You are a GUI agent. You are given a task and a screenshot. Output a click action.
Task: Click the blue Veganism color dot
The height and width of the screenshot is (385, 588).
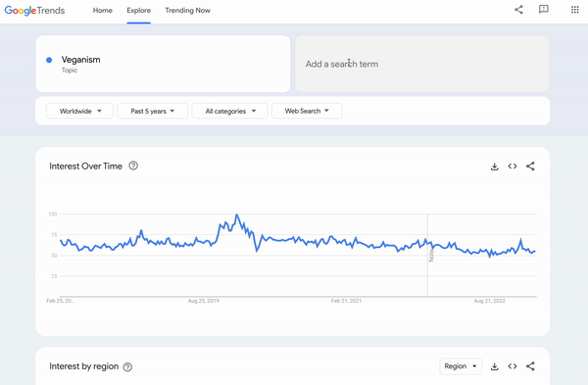(49, 60)
